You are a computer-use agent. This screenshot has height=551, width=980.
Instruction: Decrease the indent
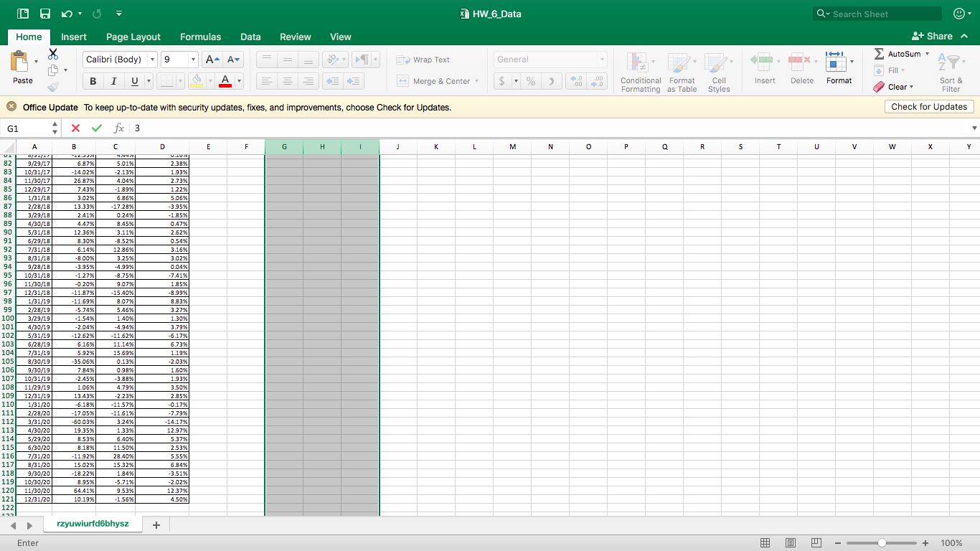[x=332, y=81]
